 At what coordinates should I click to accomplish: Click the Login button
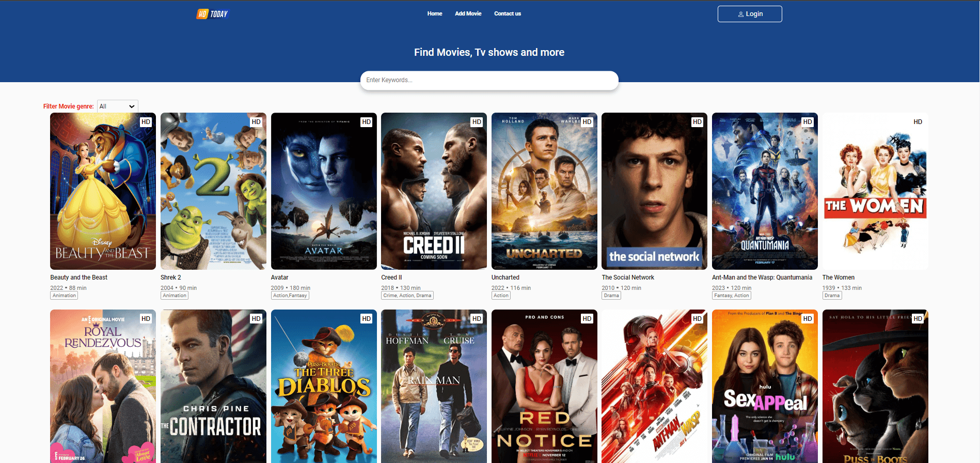[750, 14]
